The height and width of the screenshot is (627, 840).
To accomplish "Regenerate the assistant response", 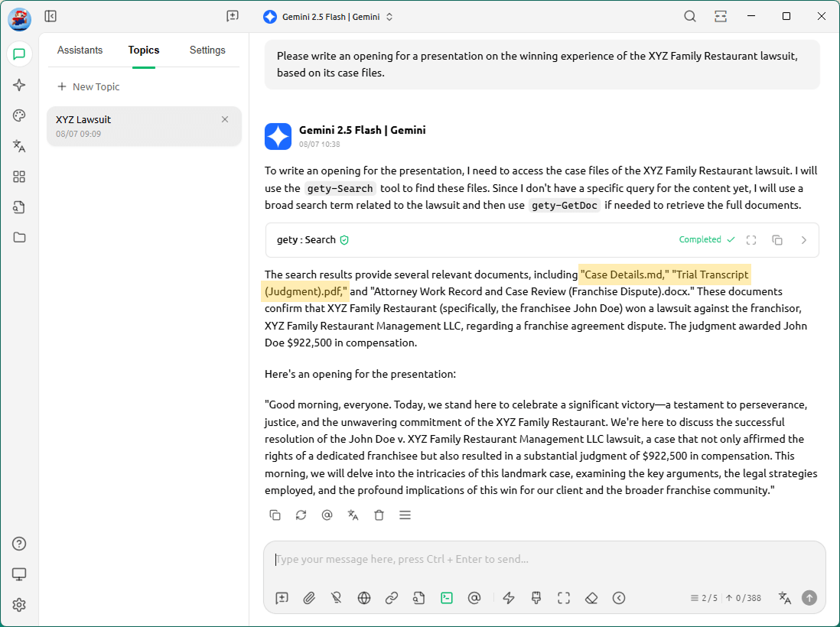I will click(x=301, y=515).
